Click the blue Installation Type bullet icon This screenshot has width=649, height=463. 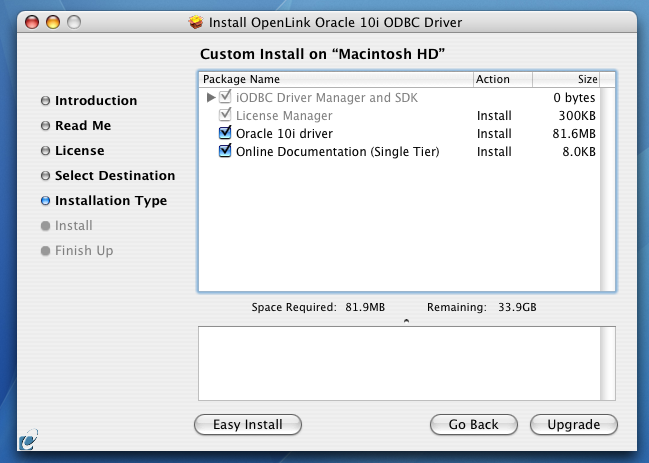(x=46, y=201)
